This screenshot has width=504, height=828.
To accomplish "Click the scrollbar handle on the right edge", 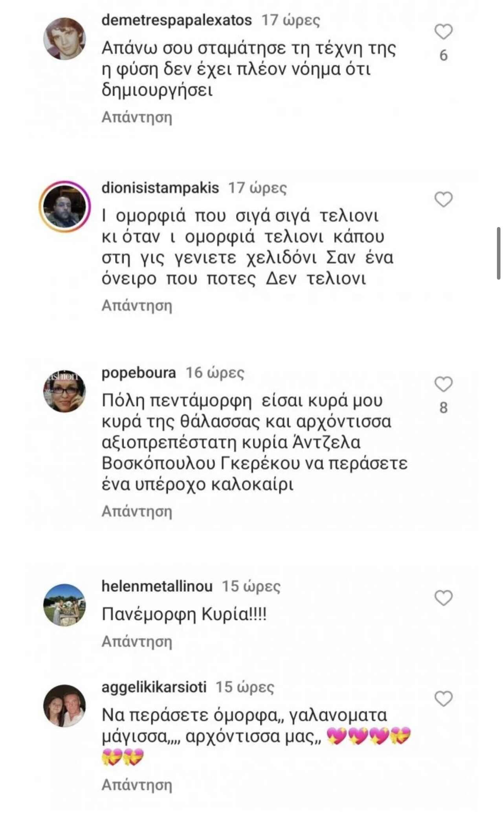I will tap(499, 253).
